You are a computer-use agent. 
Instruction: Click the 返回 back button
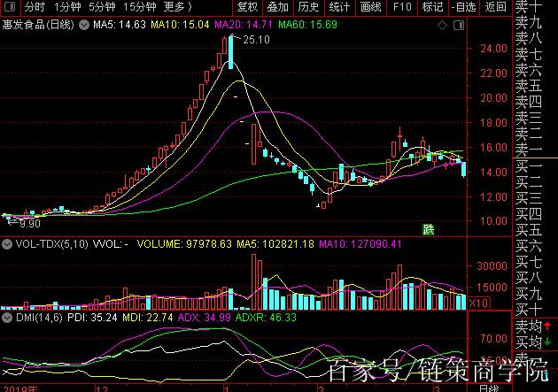point(495,7)
